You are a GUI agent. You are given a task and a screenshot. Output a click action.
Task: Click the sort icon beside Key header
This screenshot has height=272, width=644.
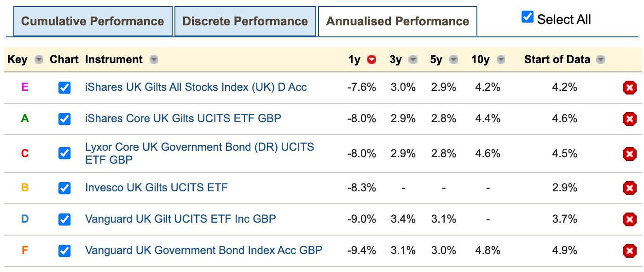click(39, 59)
